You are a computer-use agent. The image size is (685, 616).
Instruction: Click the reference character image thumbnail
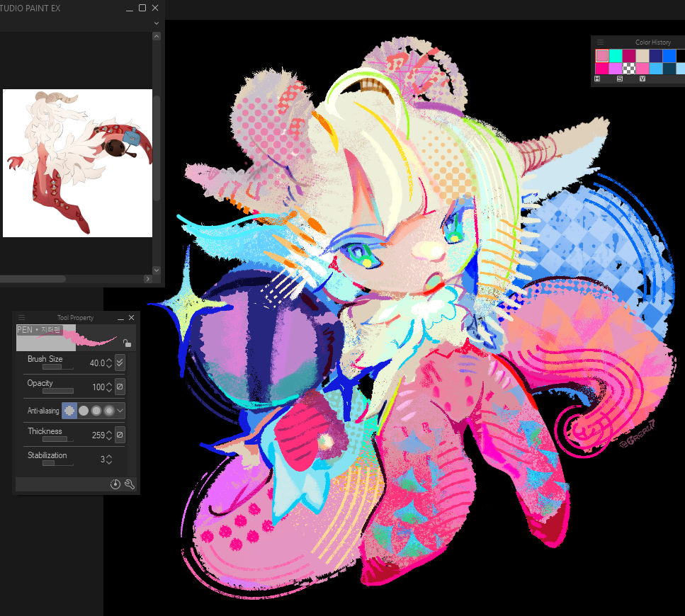(x=77, y=163)
